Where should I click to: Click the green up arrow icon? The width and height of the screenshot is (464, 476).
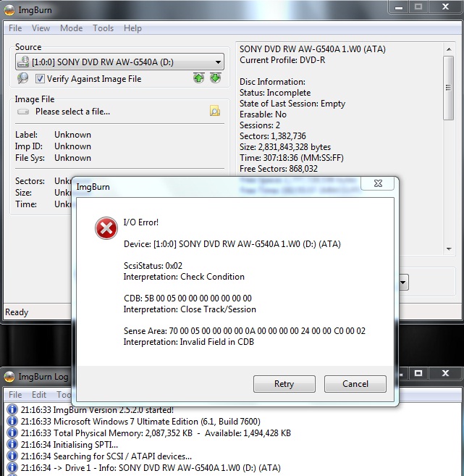point(198,78)
